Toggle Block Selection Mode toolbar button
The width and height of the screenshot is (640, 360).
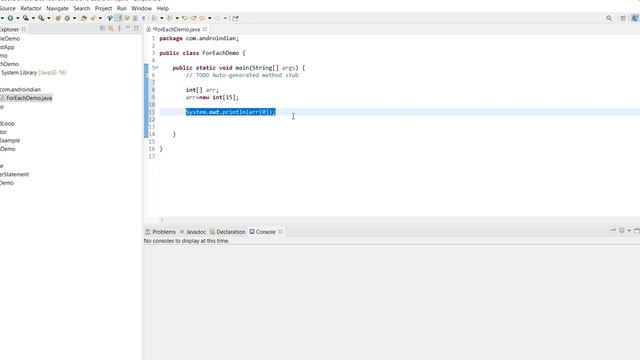[135, 18]
